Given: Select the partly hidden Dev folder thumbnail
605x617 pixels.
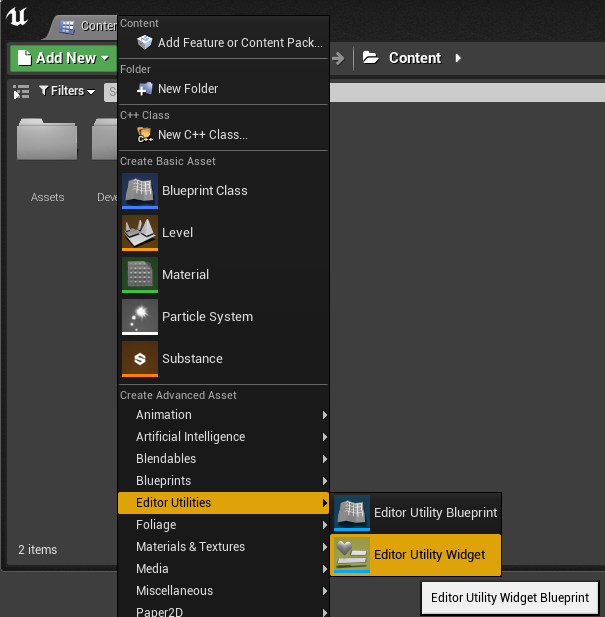Looking at the screenshot, I should point(104,140).
